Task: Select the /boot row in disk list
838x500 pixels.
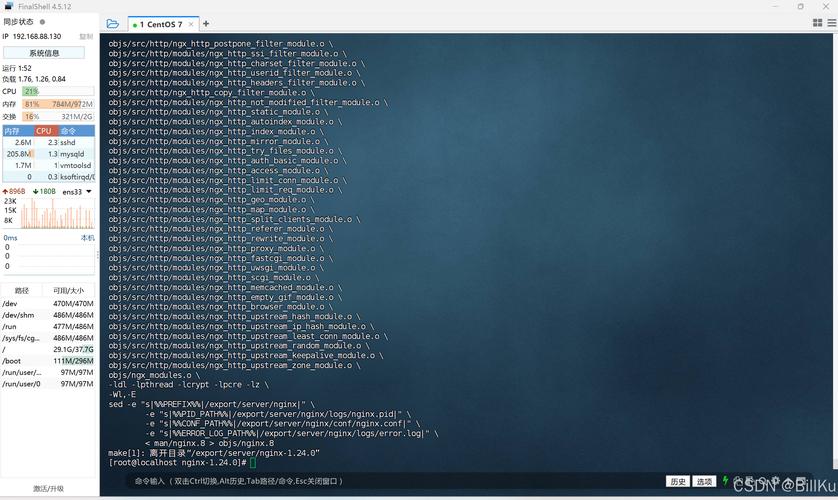Action: point(48,361)
